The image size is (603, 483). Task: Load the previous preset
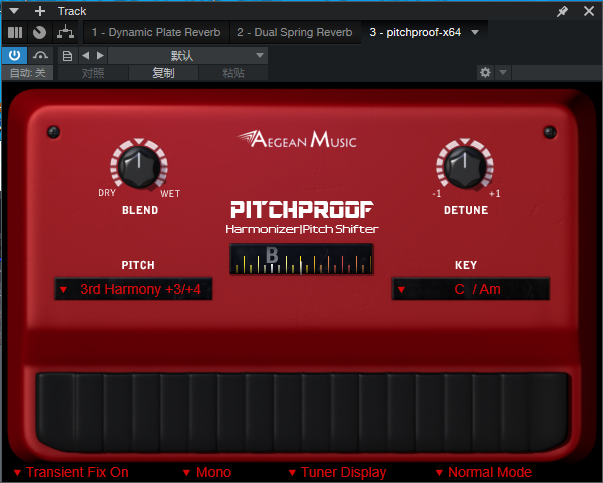85,56
